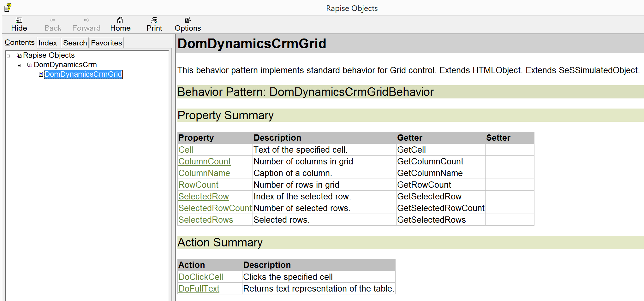Switch to the Index tab
Viewport: 644px width, 301px height.
pyautogui.click(x=48, y=43)
